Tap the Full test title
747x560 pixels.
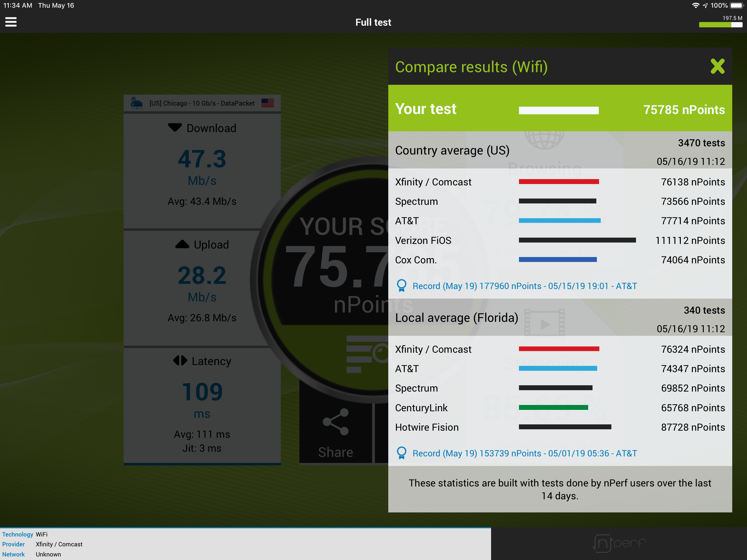(x=373, y=22)
